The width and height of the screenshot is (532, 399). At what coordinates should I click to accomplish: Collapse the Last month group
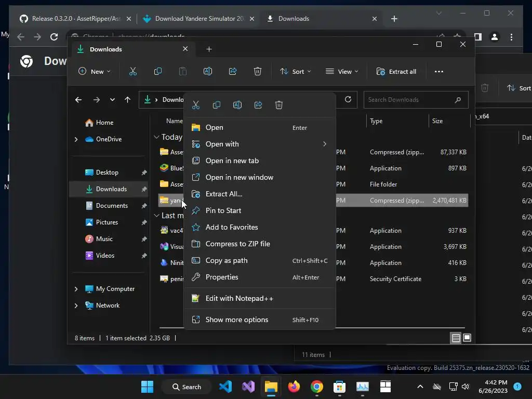(156, 216)
